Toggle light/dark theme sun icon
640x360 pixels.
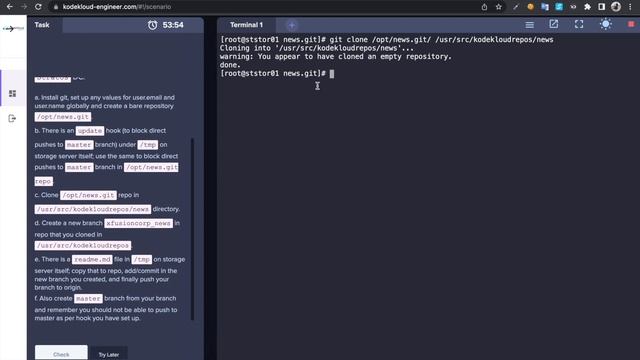(x=605, y=24)
